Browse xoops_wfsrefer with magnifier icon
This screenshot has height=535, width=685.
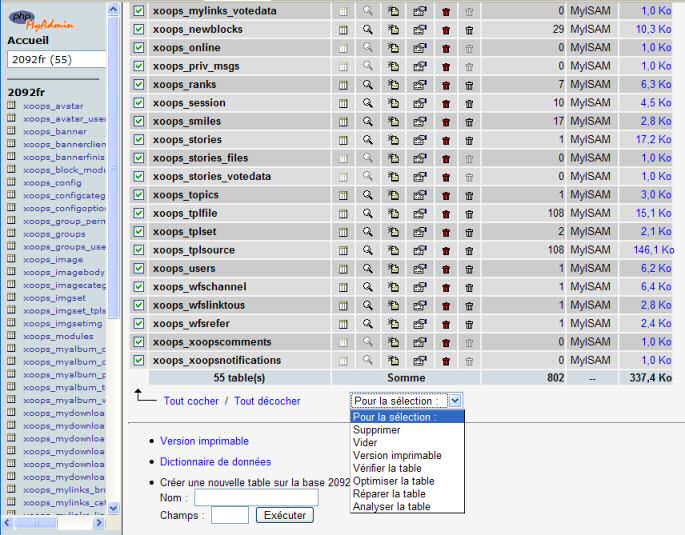pos(368,324)
